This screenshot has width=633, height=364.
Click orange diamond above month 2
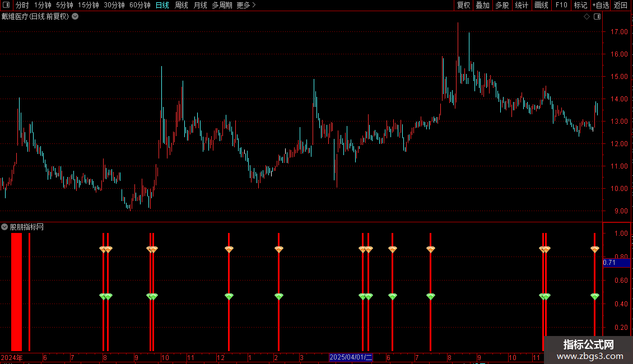pos(278,249)
